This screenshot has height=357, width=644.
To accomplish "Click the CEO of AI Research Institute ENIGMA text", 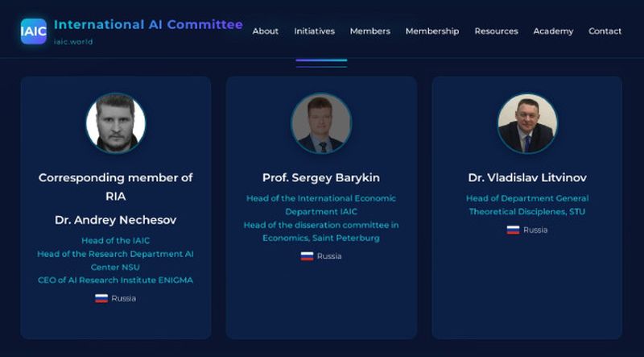I will coord(115,280).
